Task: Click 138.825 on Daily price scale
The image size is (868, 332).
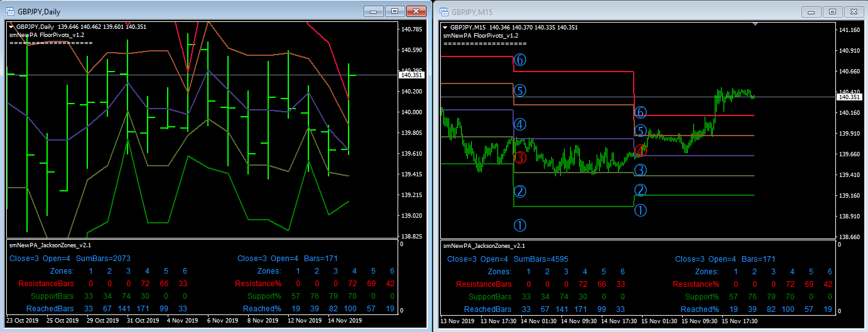Action: 412,237
